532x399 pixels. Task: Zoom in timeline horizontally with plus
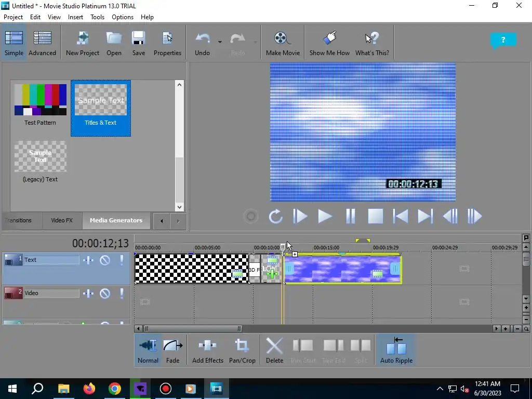[506, 329]
